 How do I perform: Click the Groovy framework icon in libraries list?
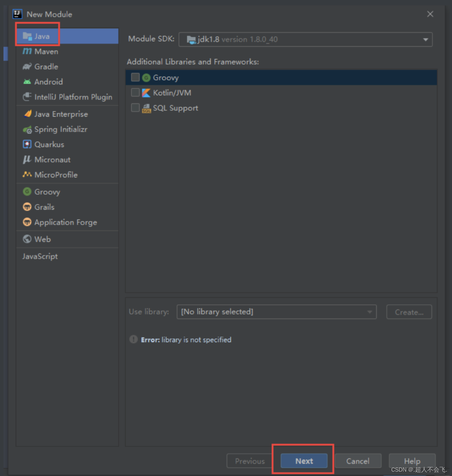(146, 78)
